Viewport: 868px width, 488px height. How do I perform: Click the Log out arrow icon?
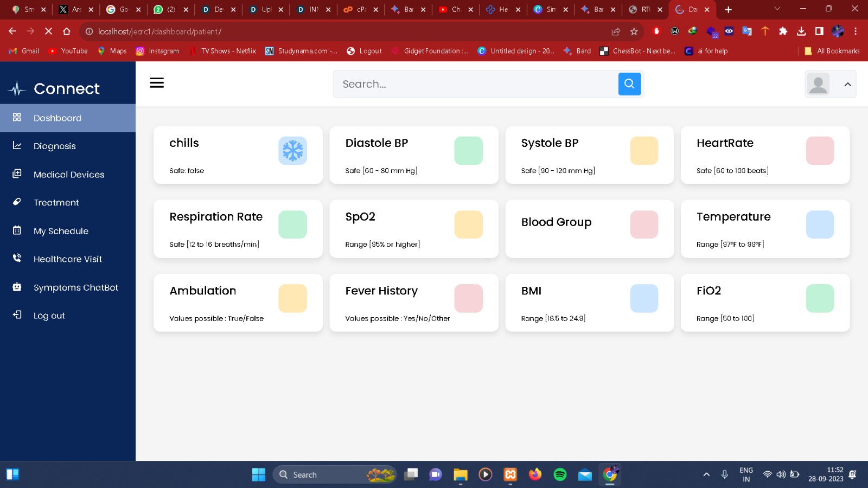[17, 314]
